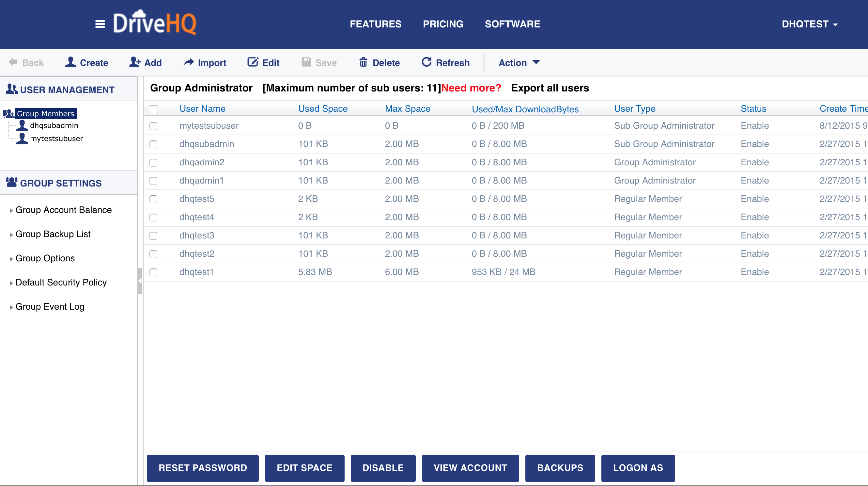Open the DHQTEST account dropdown
Screen dimensions: 868x486
(x=809, y=24)
